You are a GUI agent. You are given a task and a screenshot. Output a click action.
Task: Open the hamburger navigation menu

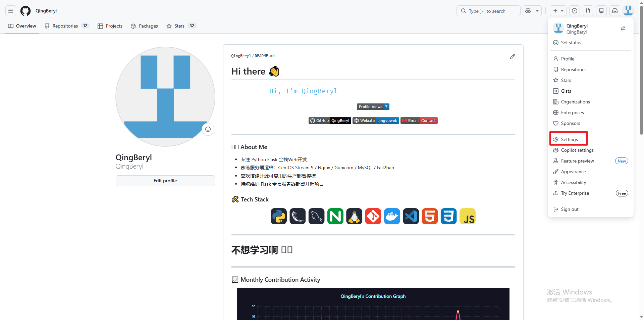pos(11,11)
